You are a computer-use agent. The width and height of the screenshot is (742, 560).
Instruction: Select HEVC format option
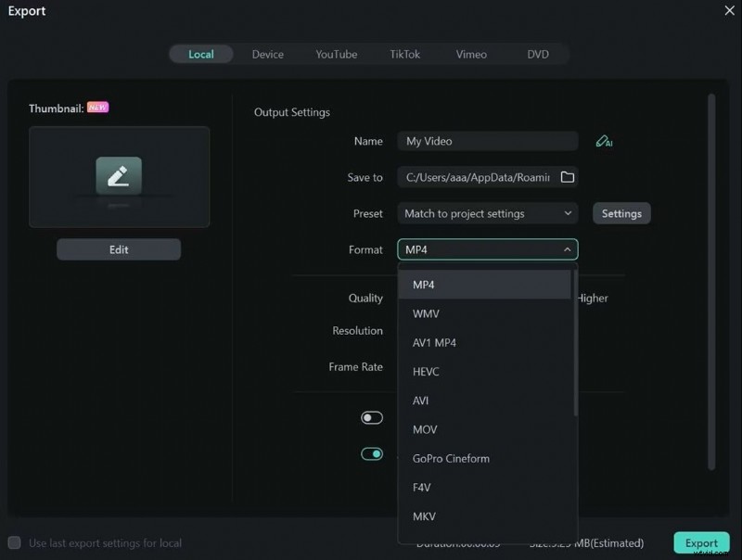coord(426,372)
